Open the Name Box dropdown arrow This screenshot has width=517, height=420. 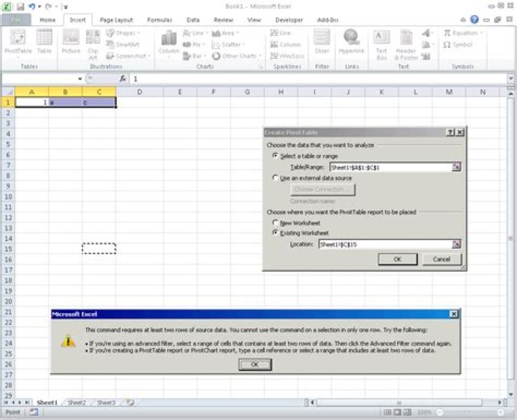(x=80, y=79)
